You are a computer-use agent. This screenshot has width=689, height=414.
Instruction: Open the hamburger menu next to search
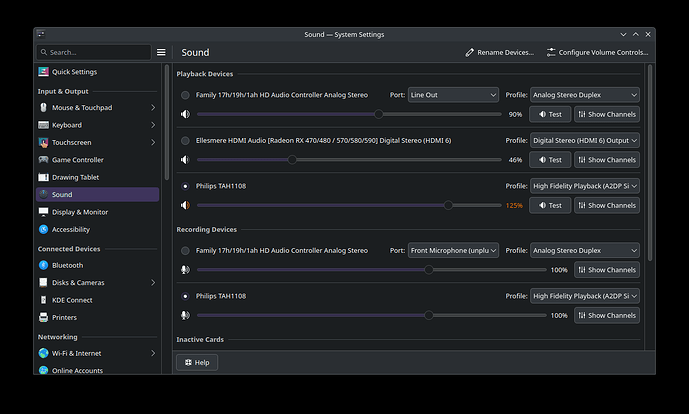[x=161, y=52]
